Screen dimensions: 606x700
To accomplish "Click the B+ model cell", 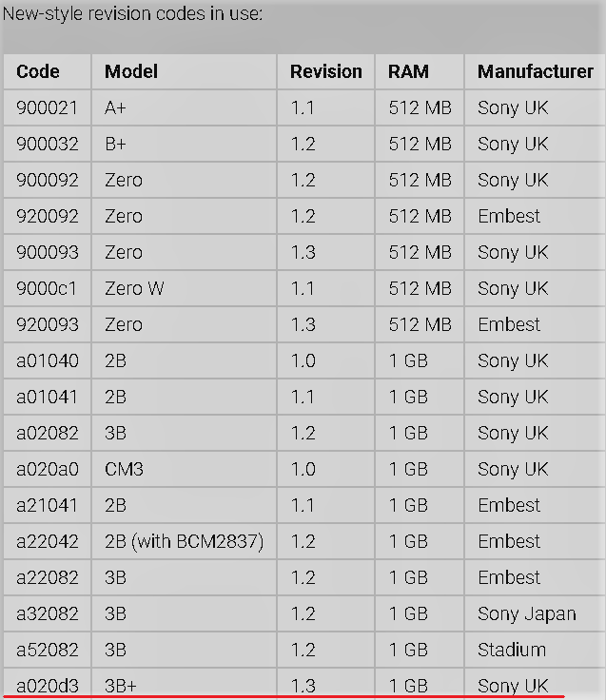I will coord(184,144).
